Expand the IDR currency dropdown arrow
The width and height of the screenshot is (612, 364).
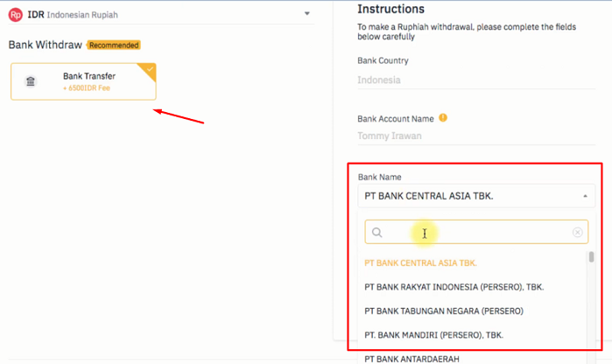click(307, 14)
